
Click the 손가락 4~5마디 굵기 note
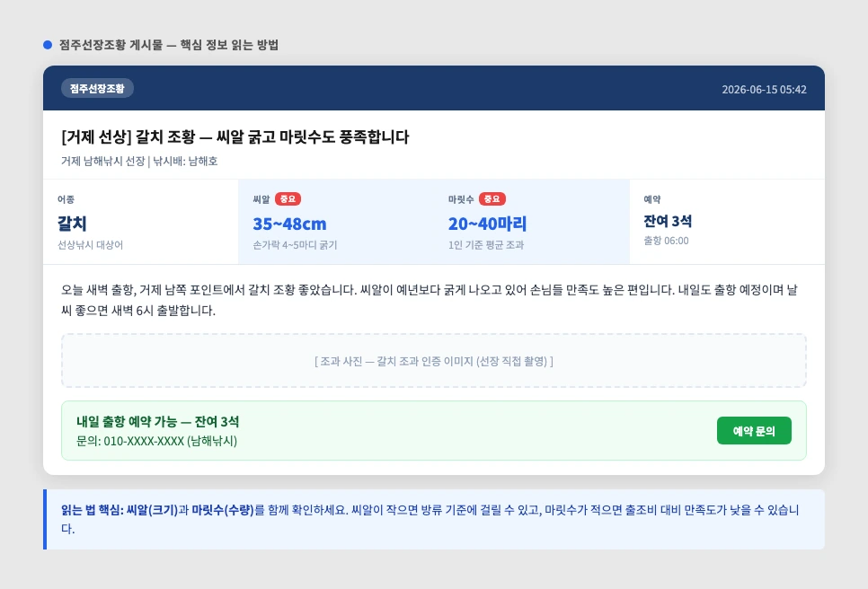point(295,245)
